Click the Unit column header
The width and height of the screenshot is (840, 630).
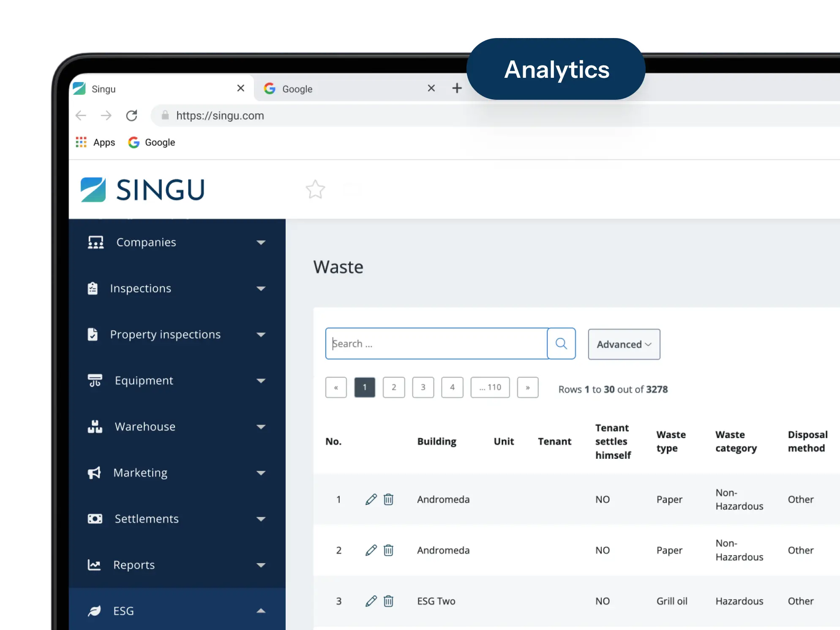pos(504,441)
